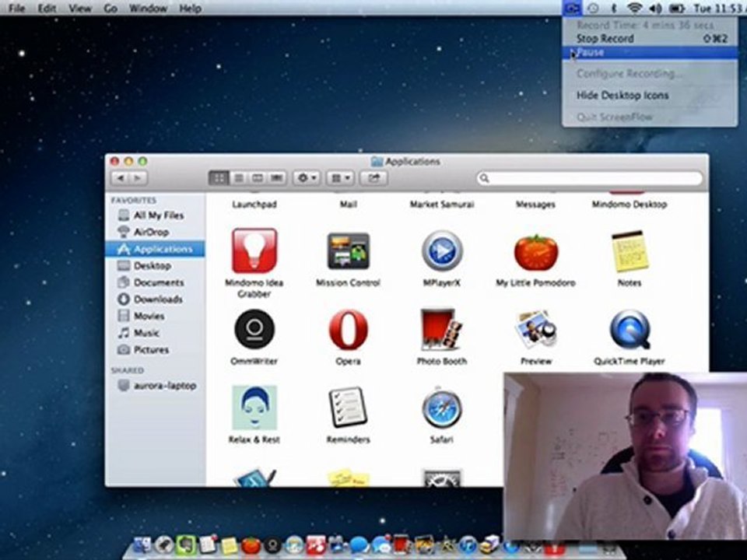Select the Photo Booth icon
747x560 pixels.
pyautogui.click(x=442, y=330)
